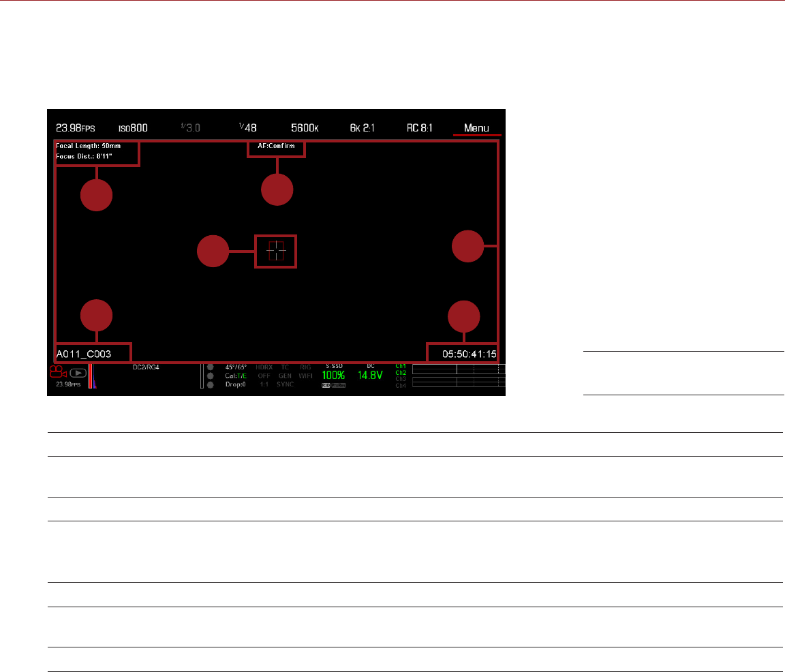Tap the f/3.0 aperture value

(x=190, y=128)
